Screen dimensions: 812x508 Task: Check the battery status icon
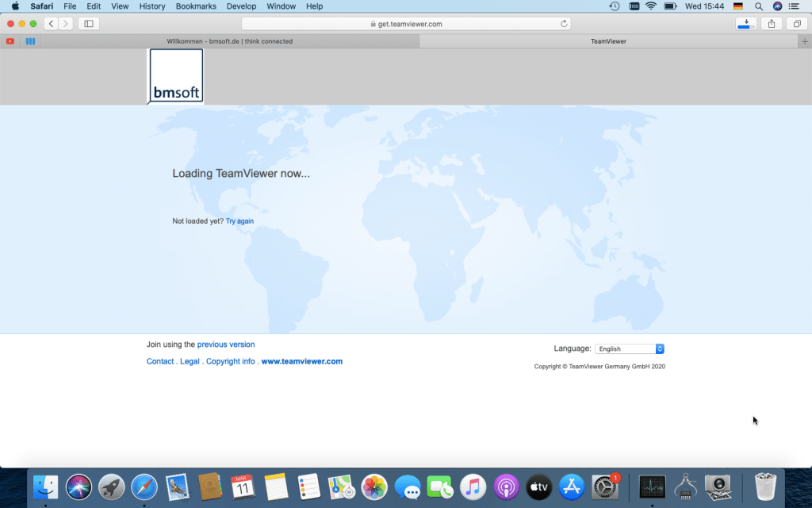tap(671, 6)
